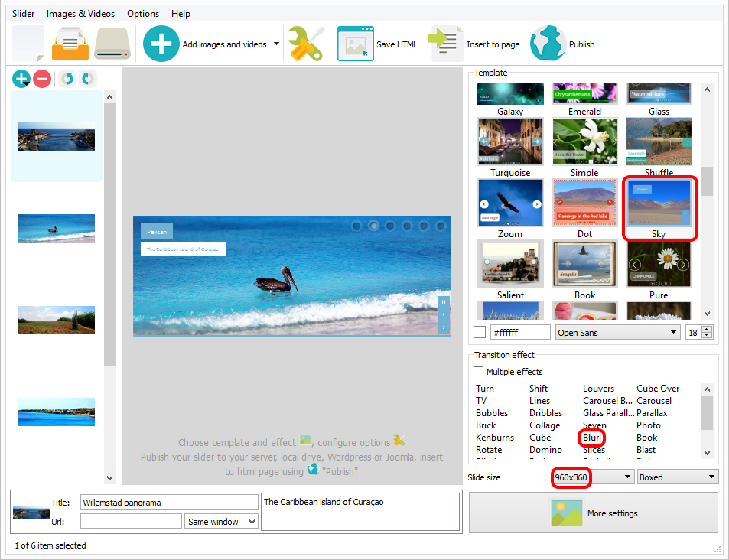Select the Turquoise template thumbnail

[510, 142]
